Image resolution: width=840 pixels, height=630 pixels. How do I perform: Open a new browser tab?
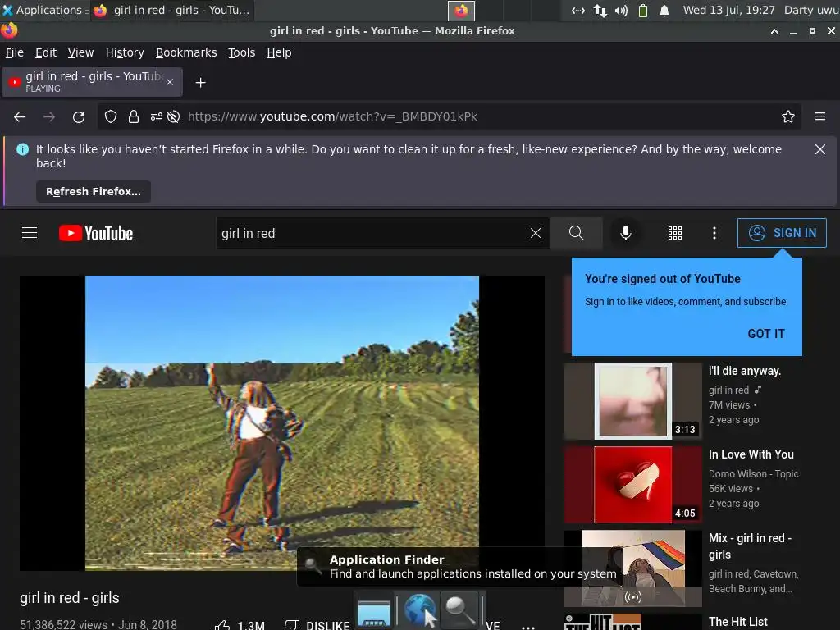pyautogui.click(x=200, y=83)
